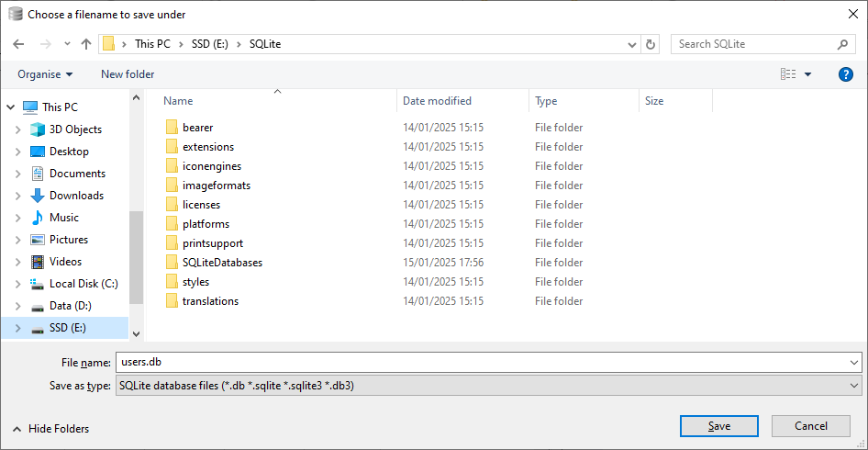Expand the Downloads tree node
This screenshot has width=868, height=450.
(18, 196)
